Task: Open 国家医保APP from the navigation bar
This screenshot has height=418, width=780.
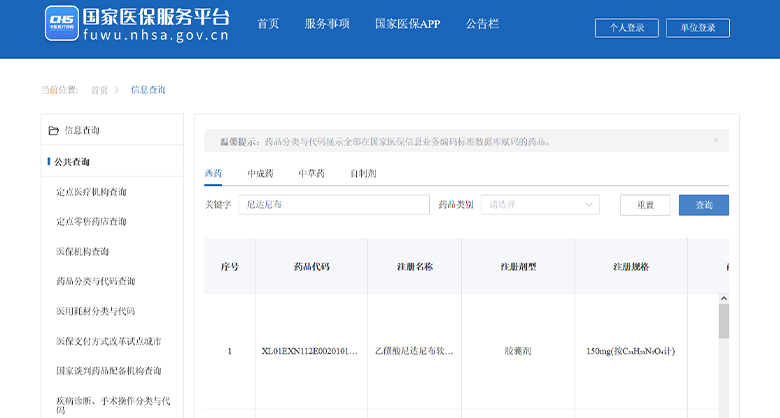Action: coord(407,23)
